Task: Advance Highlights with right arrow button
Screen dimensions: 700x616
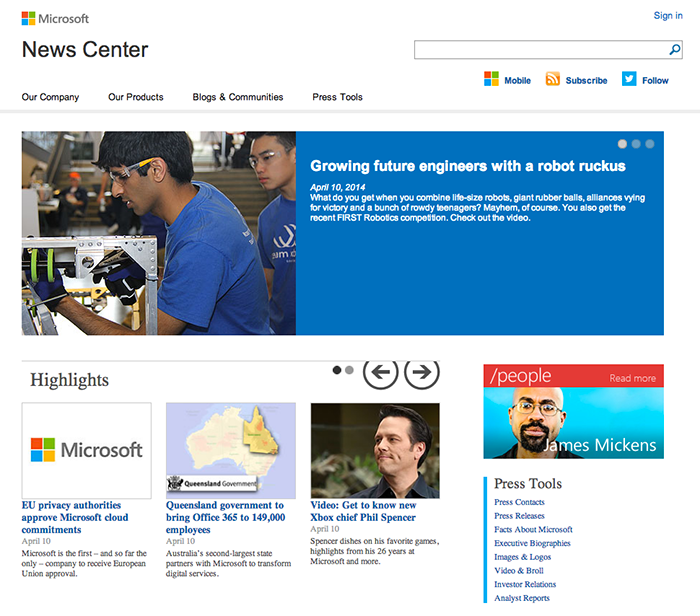Action: pyautogui.click(x=421, y=372)
